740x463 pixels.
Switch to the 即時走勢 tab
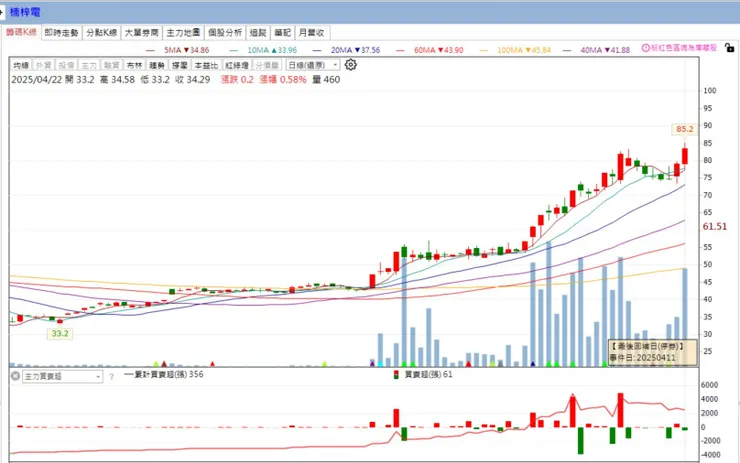(61, 33)
